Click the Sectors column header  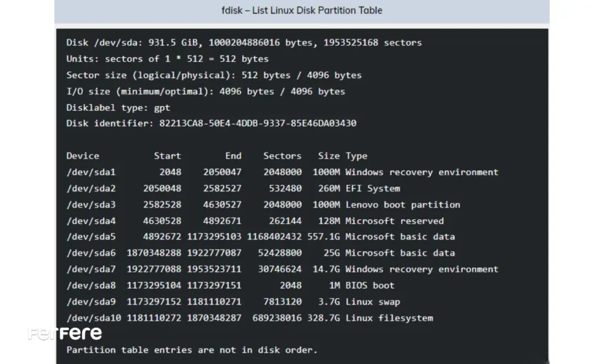tap(282, 156)
